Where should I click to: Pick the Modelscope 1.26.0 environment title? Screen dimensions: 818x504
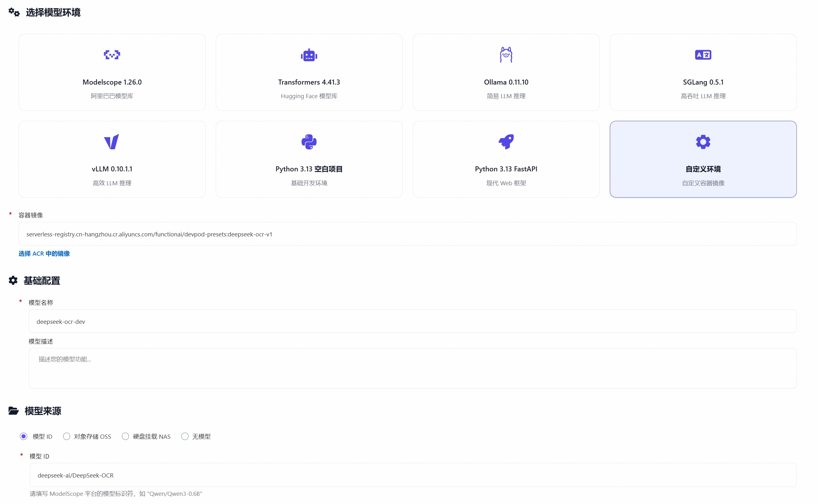point(112,82)
